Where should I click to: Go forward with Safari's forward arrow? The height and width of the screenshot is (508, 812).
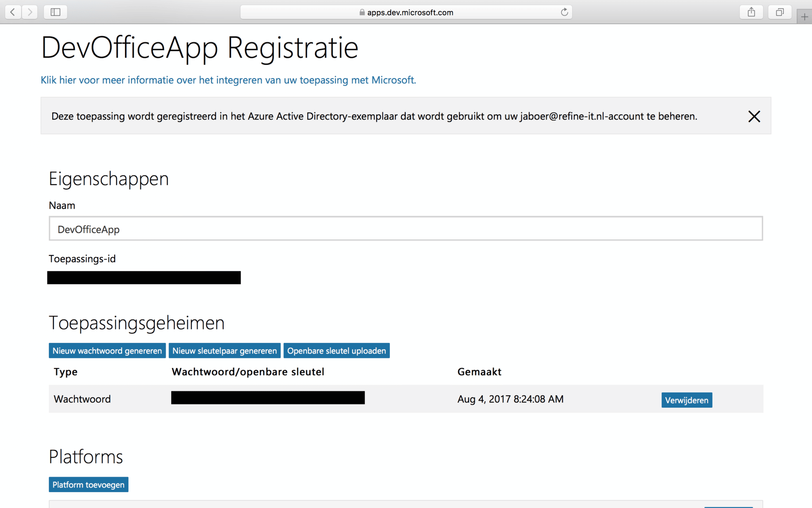[30, 12]
